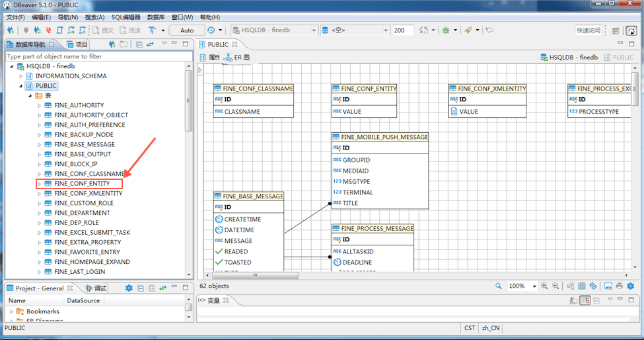Click the print diagram icon
Screen dimensions: 644x340
tap(619, 286)
